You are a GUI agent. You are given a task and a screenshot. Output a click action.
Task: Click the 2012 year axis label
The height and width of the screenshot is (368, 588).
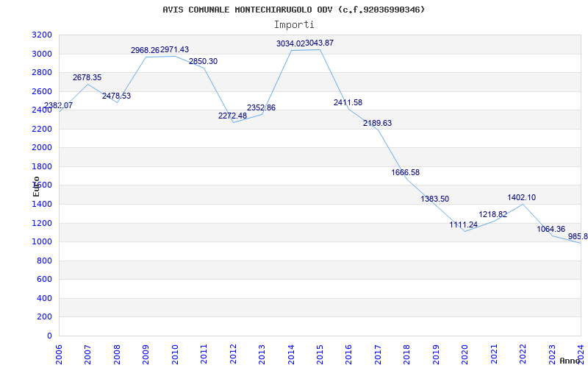[233, 355]
